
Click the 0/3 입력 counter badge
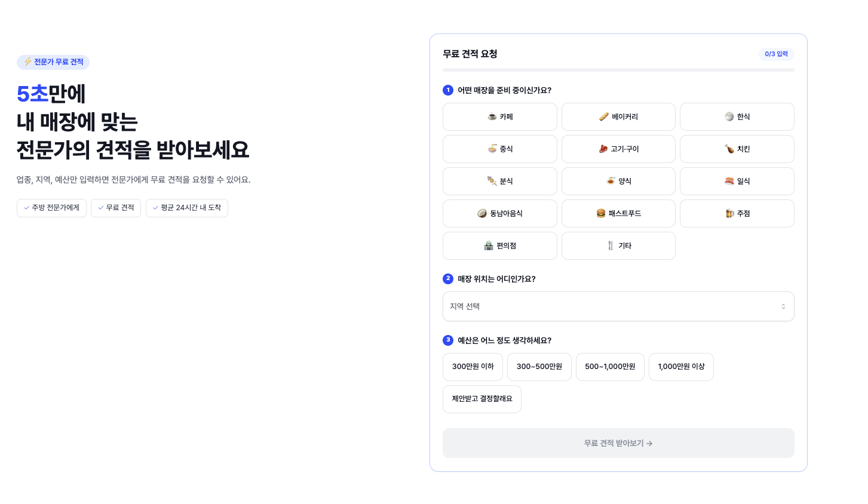tap(776, 54)
